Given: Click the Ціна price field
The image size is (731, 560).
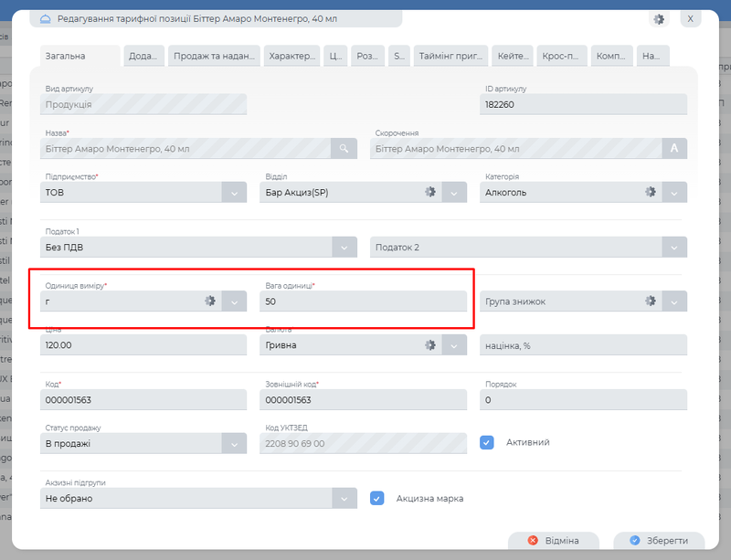Looking at the screenshot, I should pos(143,345).
